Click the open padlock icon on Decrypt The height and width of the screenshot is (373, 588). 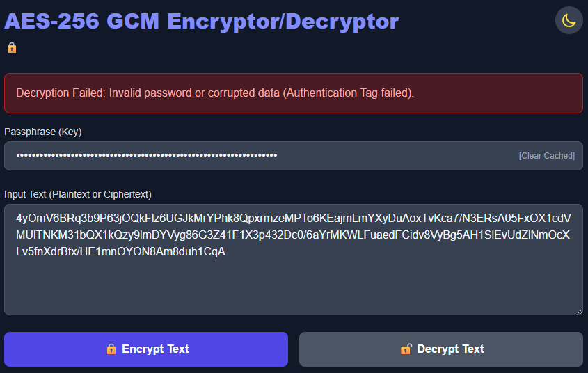(406, 349)
